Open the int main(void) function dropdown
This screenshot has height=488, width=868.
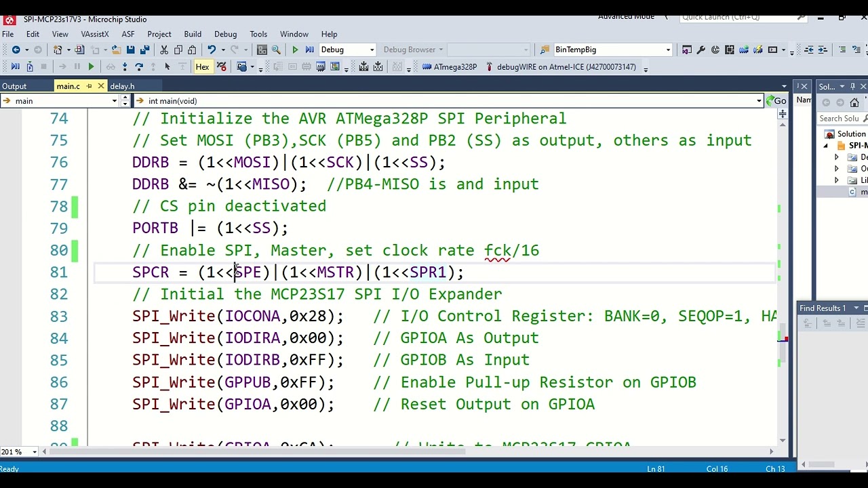pyautogui.click(x=759, y=101)
